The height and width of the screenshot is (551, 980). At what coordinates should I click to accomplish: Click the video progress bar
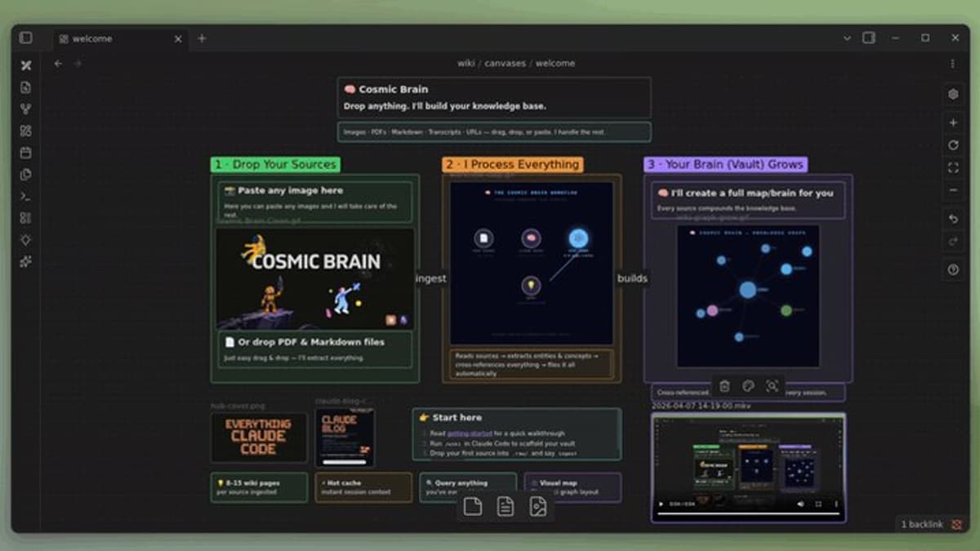click(749, 513)
